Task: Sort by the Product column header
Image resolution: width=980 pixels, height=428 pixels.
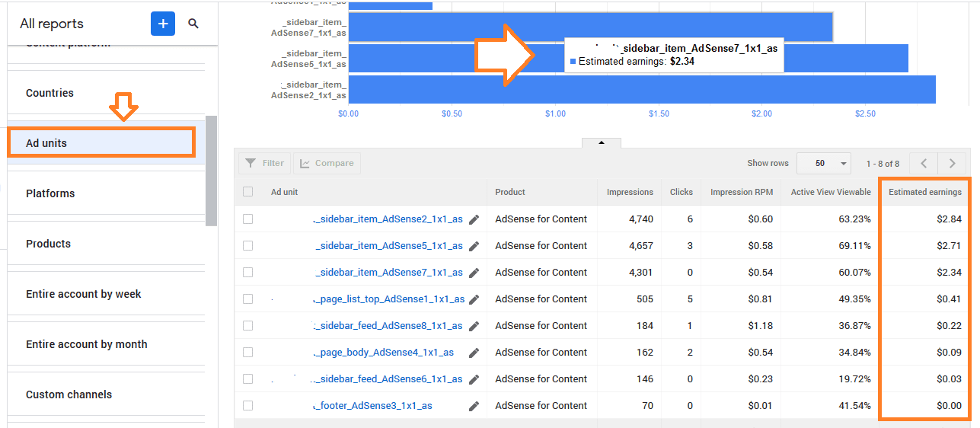Action: pyautogui.click(x=510, y=192)
